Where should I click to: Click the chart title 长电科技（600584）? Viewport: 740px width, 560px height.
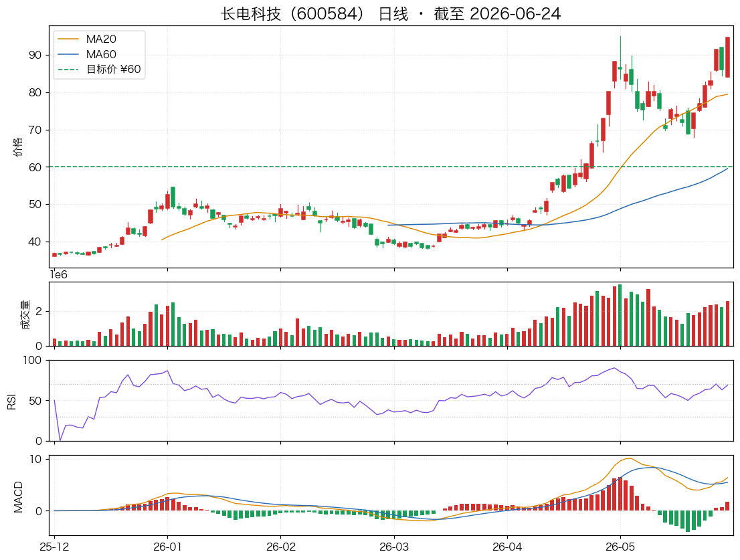tap(293, 13)
